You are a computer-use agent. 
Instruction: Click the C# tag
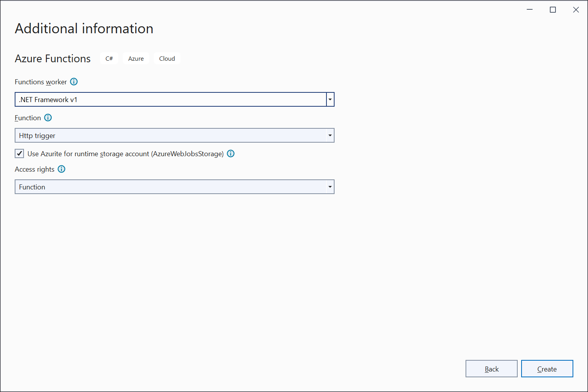click(109, 58)
